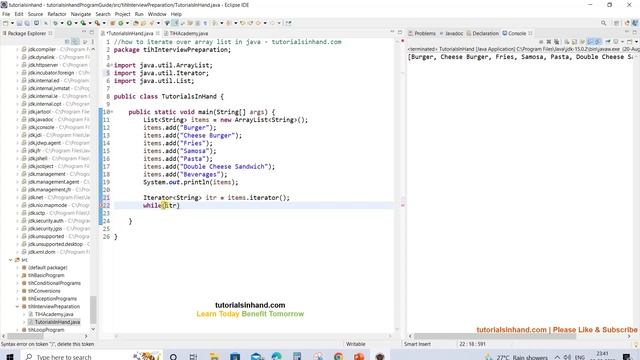Open dropdown arrow next to Debug button
Viewport: 640px width, 360px height.
coord(62,23)
